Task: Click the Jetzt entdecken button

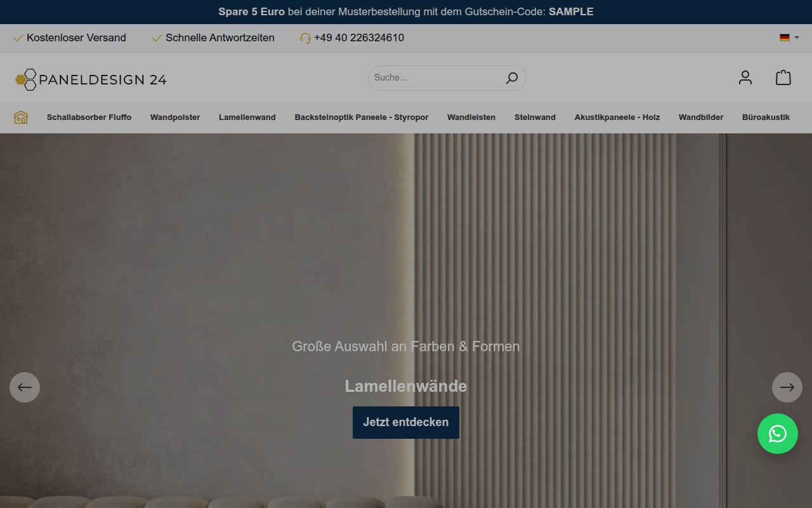Action: tap(406, 422)
